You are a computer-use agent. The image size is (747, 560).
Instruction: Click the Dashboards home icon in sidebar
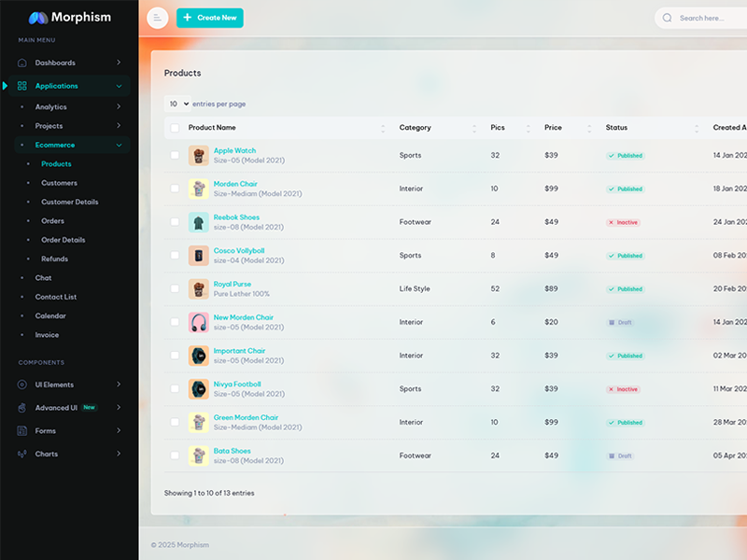(22, 63)
